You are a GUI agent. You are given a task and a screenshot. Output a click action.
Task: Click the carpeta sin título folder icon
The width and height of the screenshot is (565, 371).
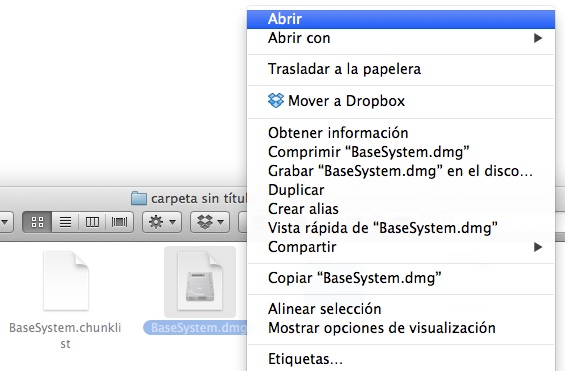point(139,198)
